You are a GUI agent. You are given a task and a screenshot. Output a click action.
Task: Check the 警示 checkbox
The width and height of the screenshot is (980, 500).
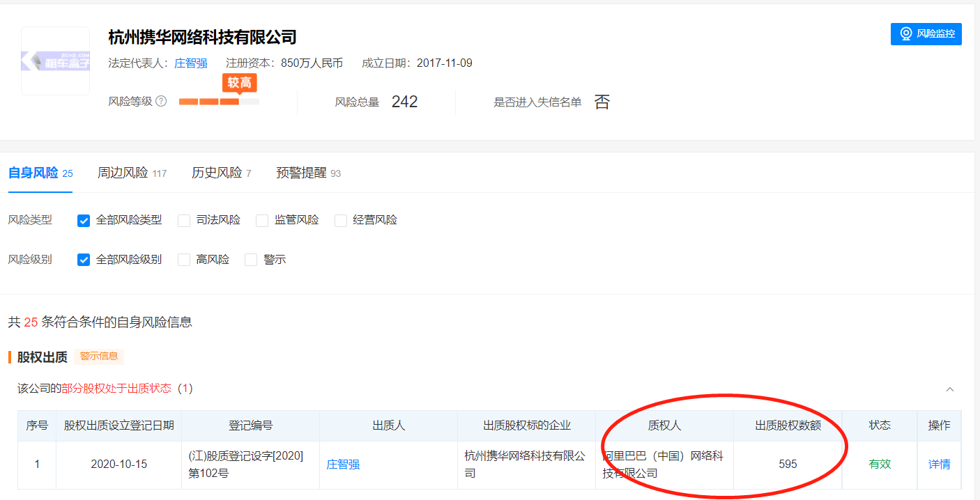(252, 260)
